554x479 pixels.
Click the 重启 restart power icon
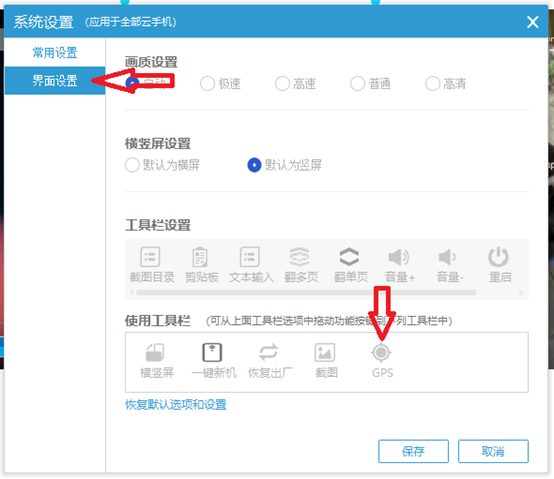pyautogui.click(x=499, y=257)
